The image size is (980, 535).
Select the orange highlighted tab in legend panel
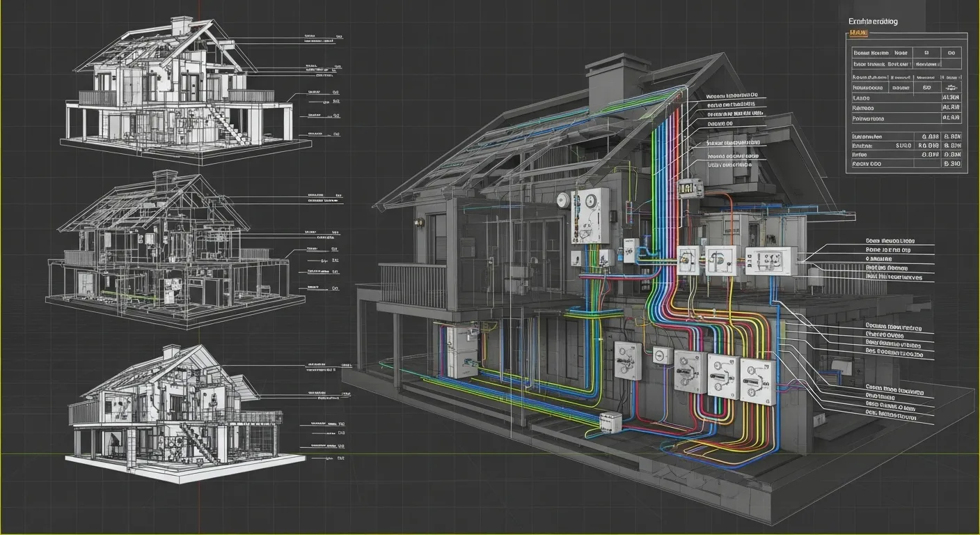pos(860,33)
